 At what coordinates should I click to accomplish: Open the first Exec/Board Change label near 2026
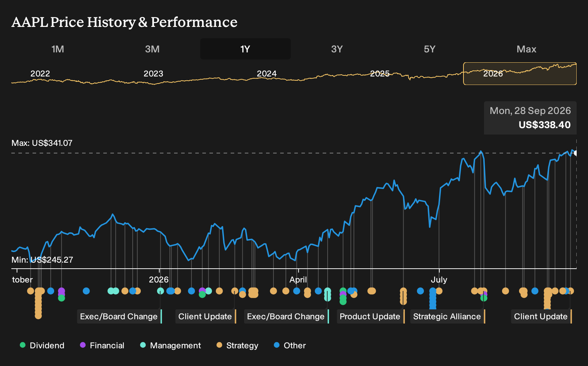point(119,316)
